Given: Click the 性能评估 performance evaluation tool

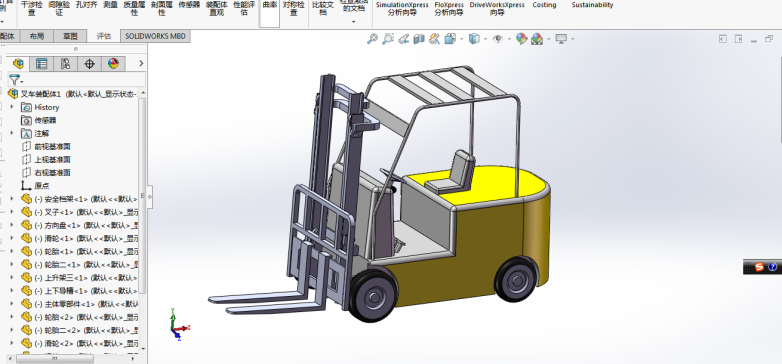Looking at the screenshot, I should click(244, 8).
